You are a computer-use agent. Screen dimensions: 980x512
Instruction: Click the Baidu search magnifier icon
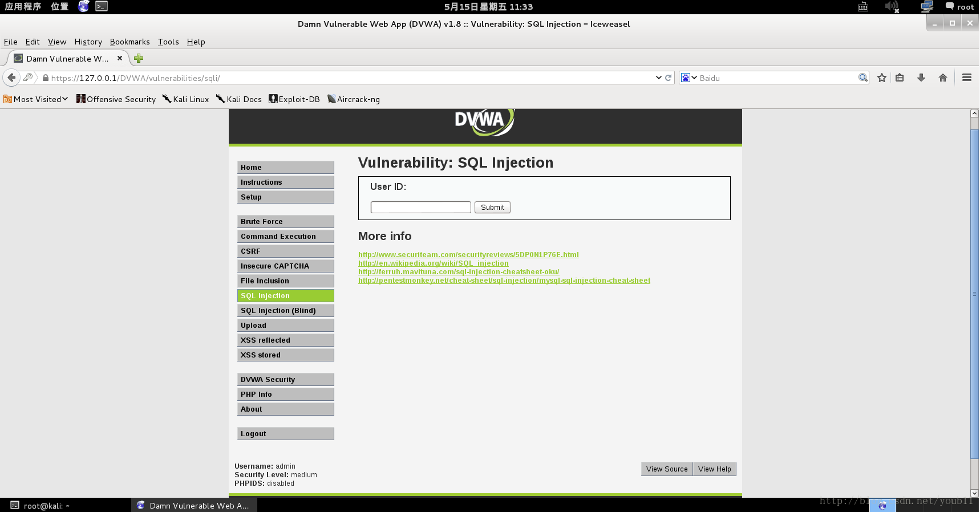(x=863, y=78)
